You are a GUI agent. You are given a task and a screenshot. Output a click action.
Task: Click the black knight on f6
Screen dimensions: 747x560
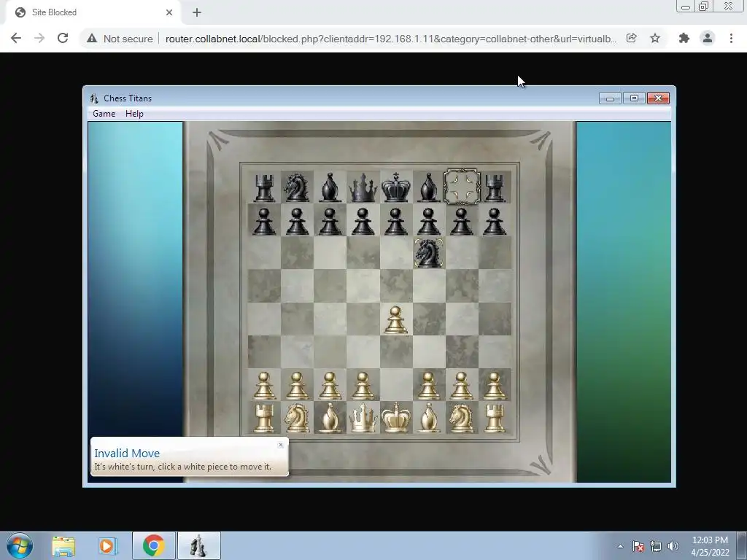tap(429, 253)
